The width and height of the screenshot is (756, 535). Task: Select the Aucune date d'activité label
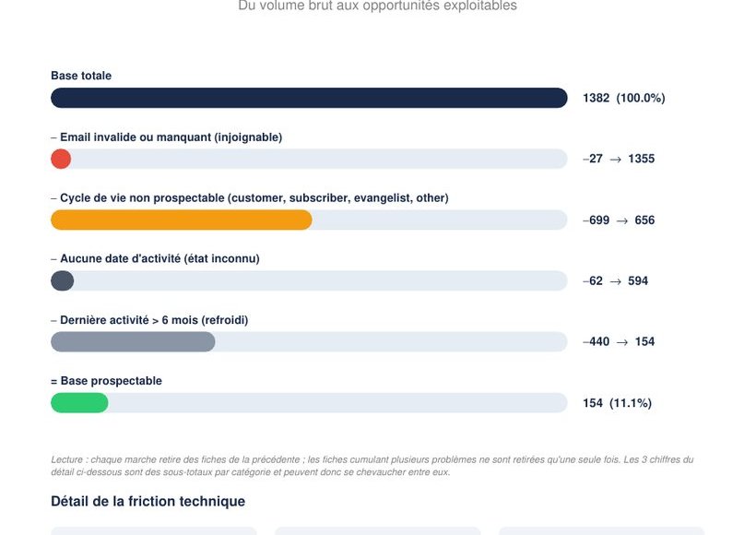155,258
